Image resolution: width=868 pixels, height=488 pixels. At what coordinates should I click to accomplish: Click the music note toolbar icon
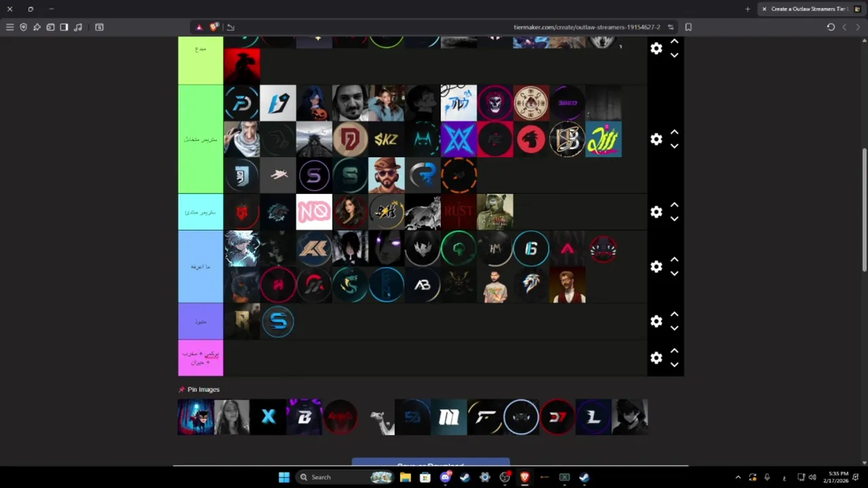click(78, 27)
